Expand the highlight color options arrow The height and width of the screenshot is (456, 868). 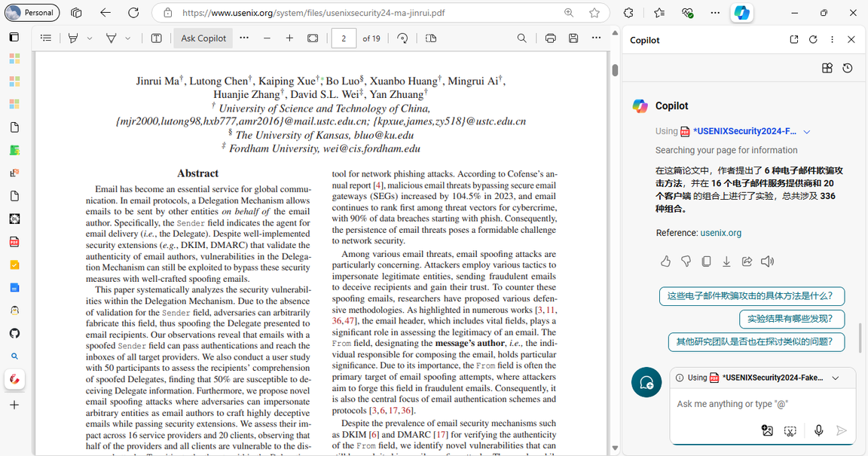90,38
